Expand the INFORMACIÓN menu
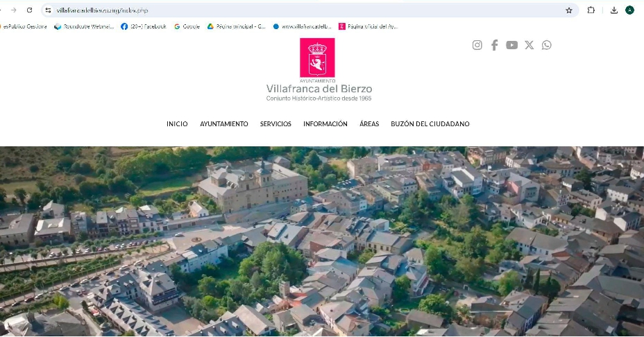 click(x=325, y=124)
